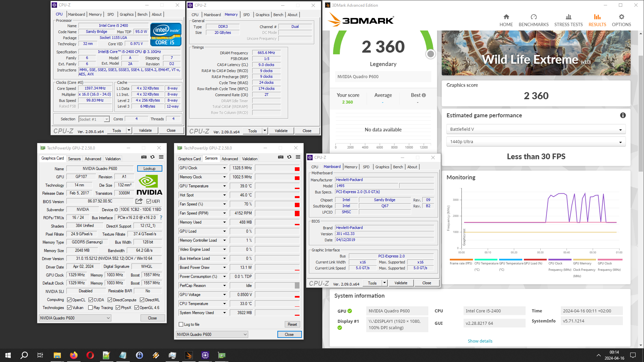Open Fan Speed (RPM) sensor dropdown

(224, 213)
